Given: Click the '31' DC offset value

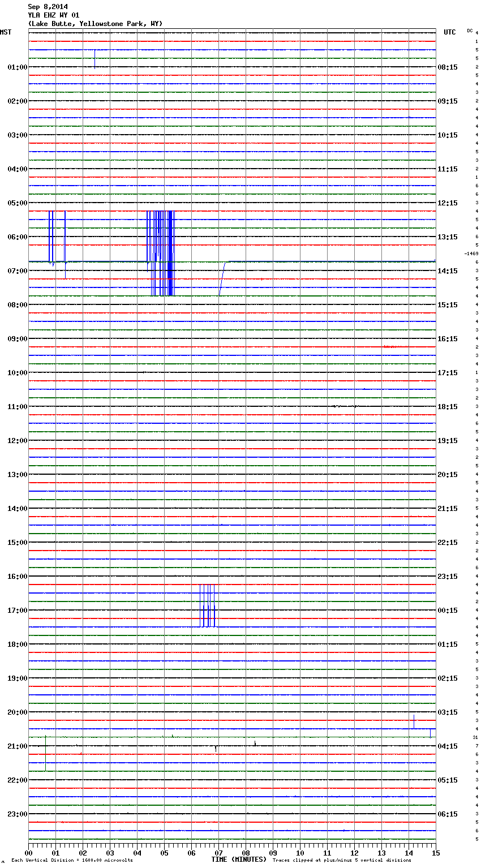Looking at the screenshot, I should (475, 738).
